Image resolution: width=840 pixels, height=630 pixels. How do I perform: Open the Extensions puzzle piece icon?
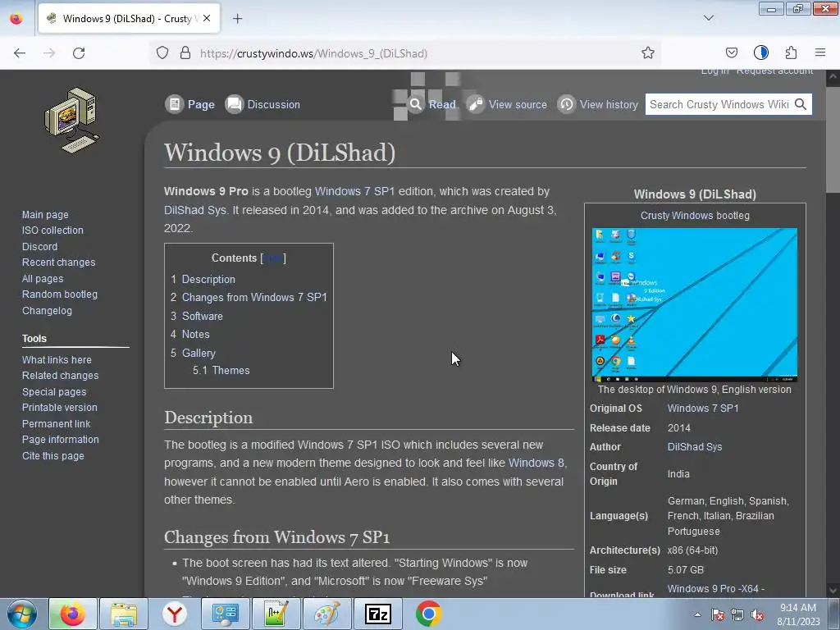[x=791, y=52]
